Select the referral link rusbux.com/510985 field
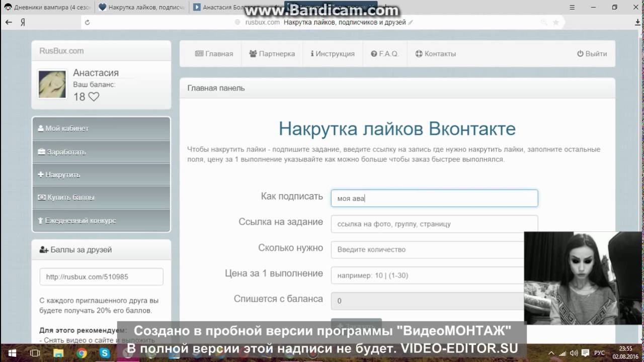Screen dimensions: 644x362 click(101, 277)
